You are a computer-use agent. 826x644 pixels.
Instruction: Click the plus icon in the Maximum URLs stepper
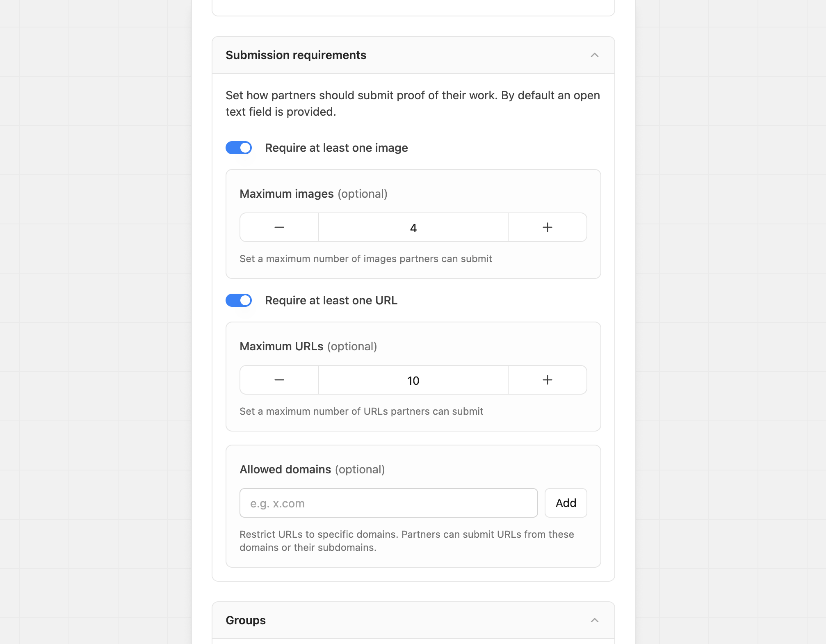[x=547, y=380]
